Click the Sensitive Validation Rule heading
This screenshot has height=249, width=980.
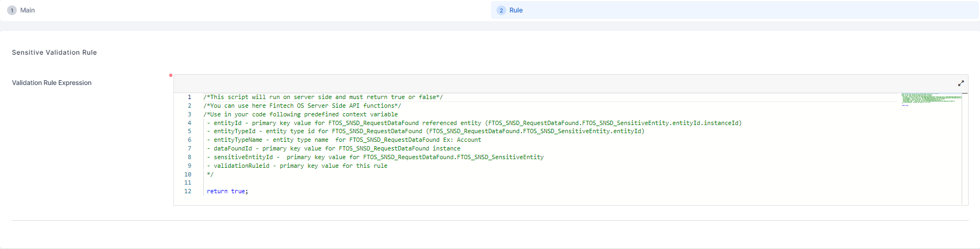click(54, 53)
